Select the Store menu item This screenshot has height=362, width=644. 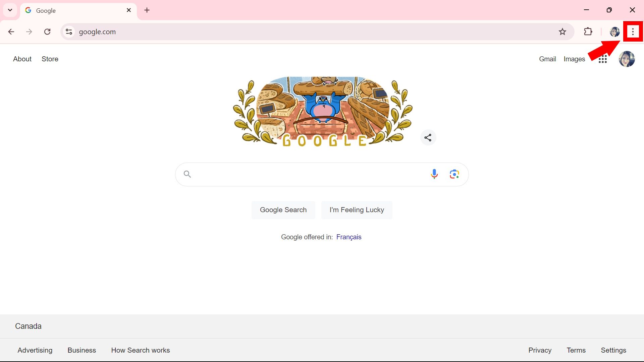coord(50,59)
